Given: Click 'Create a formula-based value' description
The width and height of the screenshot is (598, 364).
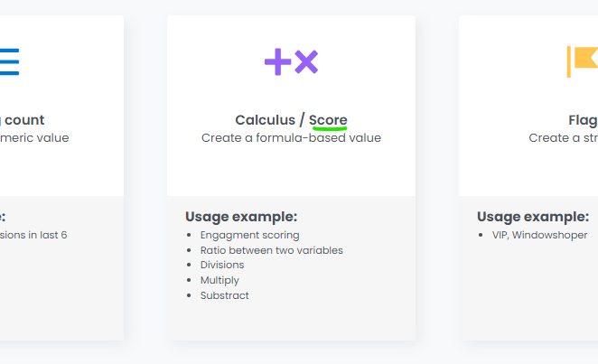Looking at the screenshot, I should 291,138.
